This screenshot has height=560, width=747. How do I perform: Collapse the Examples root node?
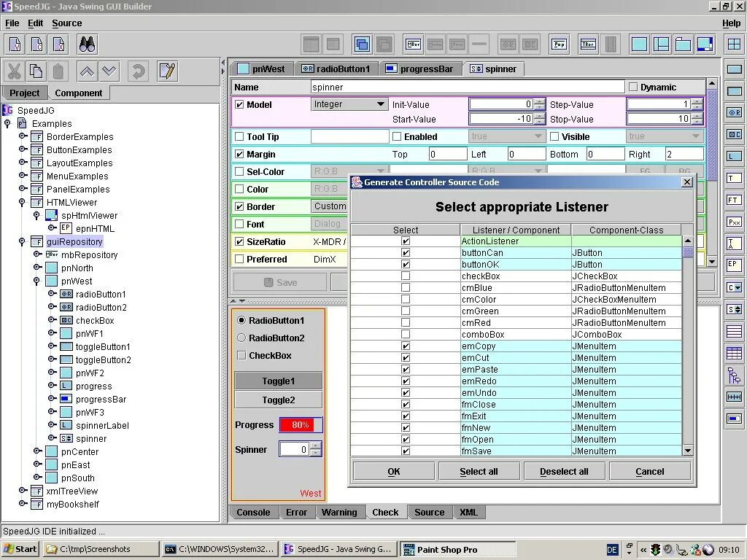pyautogui.click(x=7, y=124)
